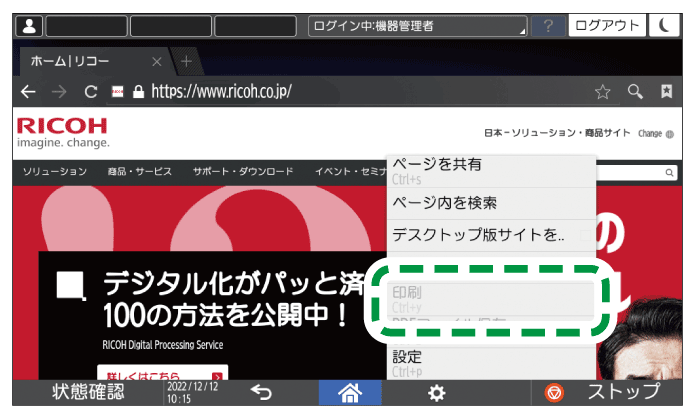This screenshot has width=694, height=411.
Task: Open the login status dropdown
Action: 417,26
